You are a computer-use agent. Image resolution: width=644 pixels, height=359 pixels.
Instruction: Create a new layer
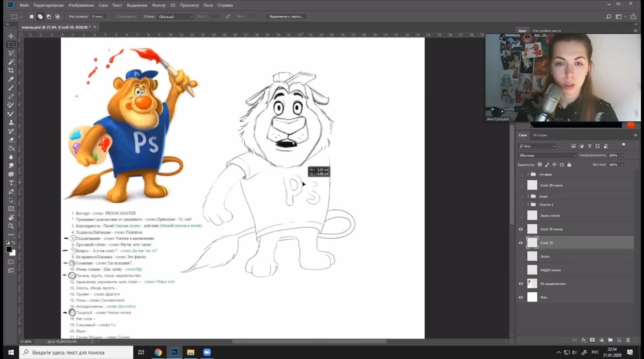point(619,340)
